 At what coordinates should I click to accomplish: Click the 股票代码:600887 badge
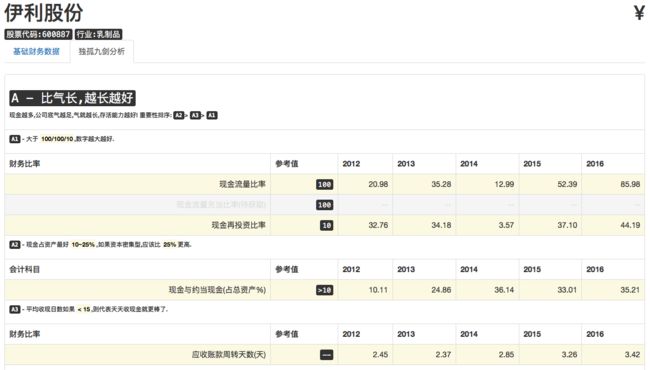38,34
